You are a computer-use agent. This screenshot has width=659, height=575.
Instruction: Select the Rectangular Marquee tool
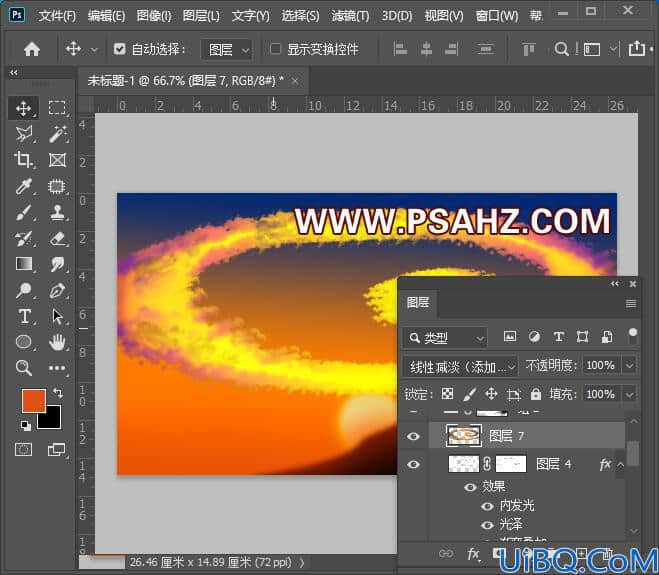57,108
